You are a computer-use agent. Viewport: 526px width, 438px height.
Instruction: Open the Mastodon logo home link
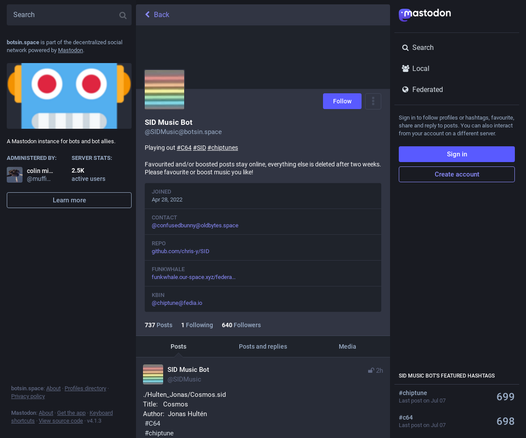click(x=425, y=14)
